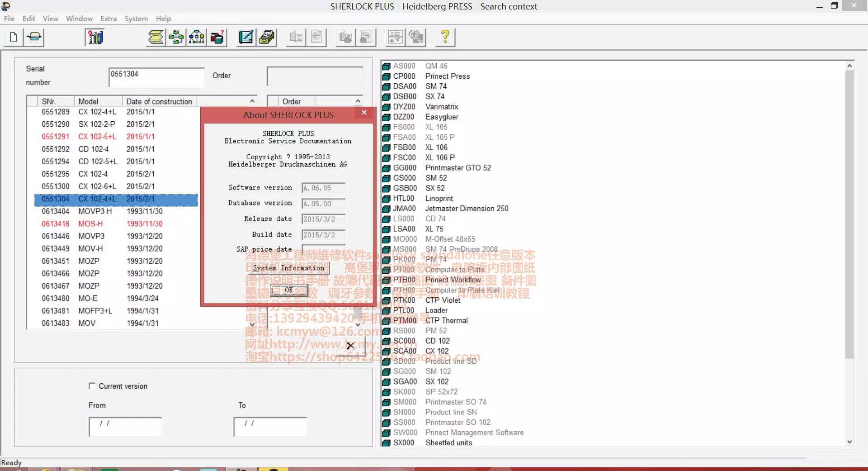
Task: Click the Order input field
Action: tap(315, 76)
